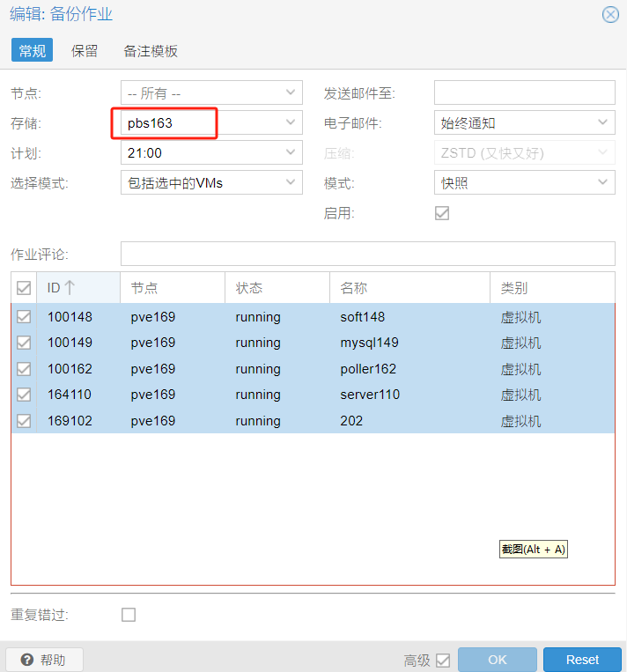Sort by the 类别 column header

552,288
